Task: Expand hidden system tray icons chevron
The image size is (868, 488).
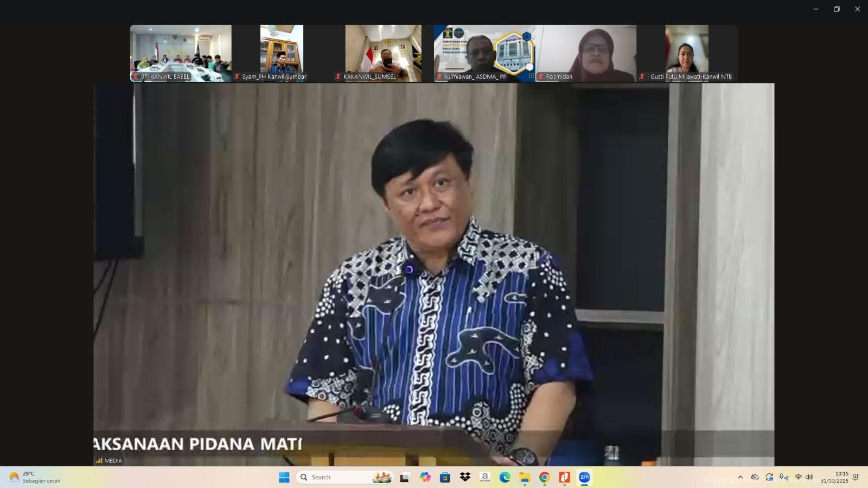Action: pyautogui.click(x=740, y=477)
